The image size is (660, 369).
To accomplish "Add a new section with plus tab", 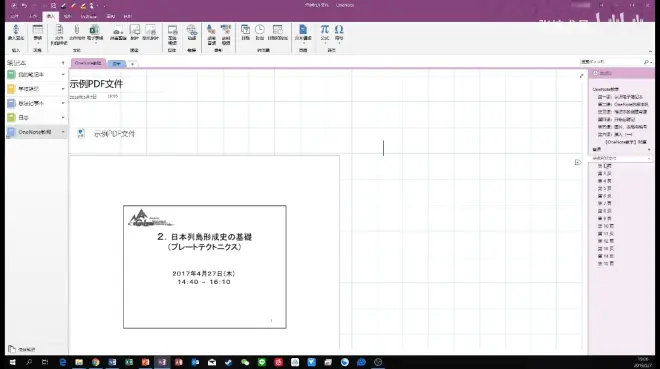I will (x=132, y=64).
